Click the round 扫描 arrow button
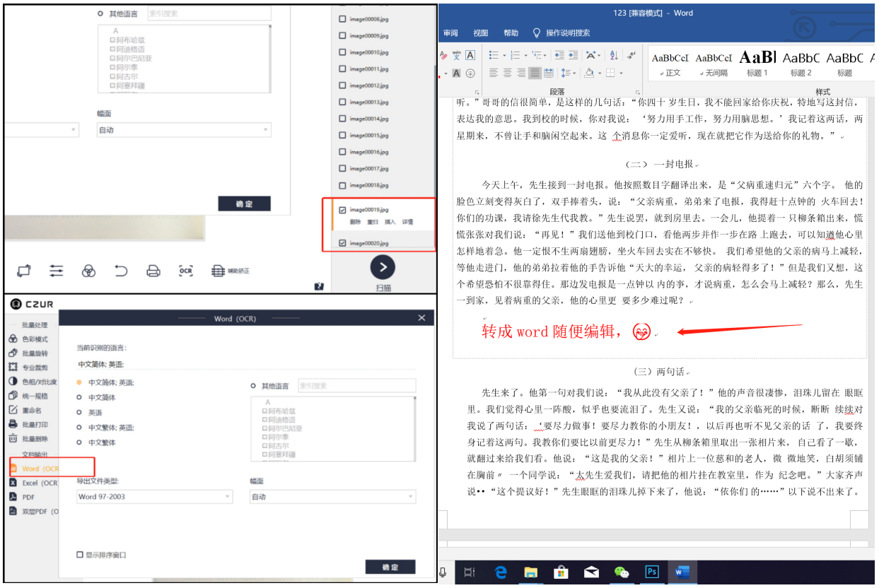The width and height of the screenshot is (879, 588). click(383, 267)
